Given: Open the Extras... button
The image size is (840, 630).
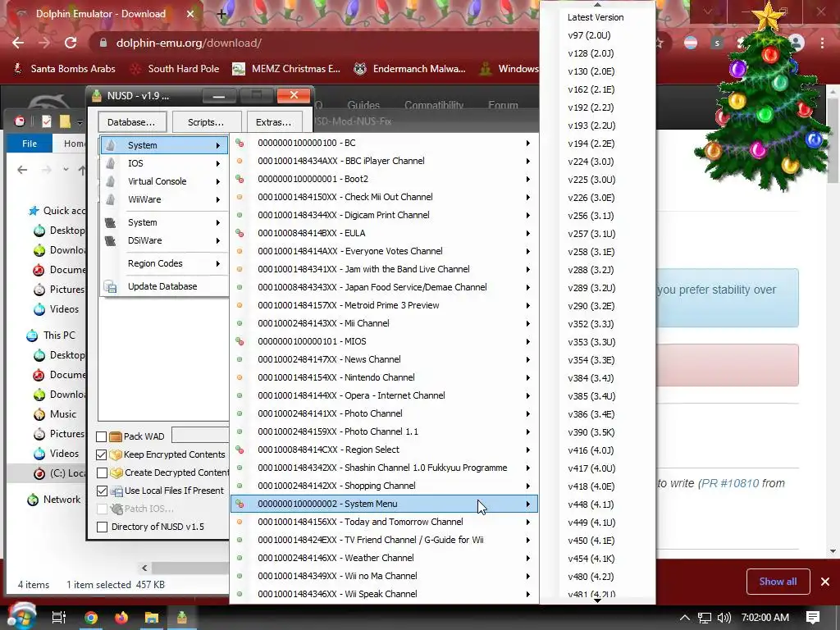Looking at the screenshot, I should pyautogui.click(x=274, y=122).
